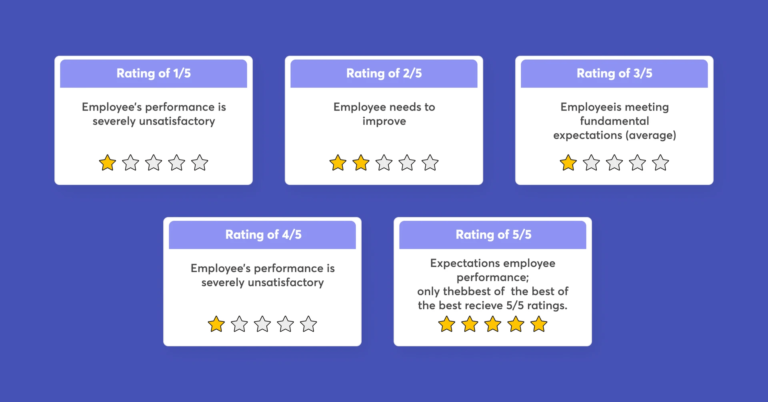Open the Rating of 1/5 header
Viewport: 768px width, 402px height.
pyautogui.click(x=153, y=73)
